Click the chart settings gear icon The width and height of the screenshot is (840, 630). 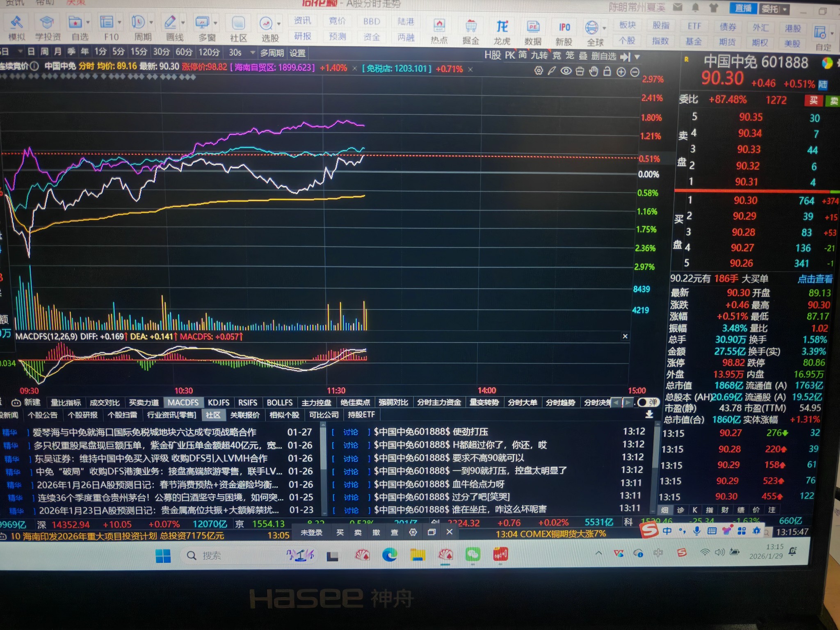click(x=539, y=71)
